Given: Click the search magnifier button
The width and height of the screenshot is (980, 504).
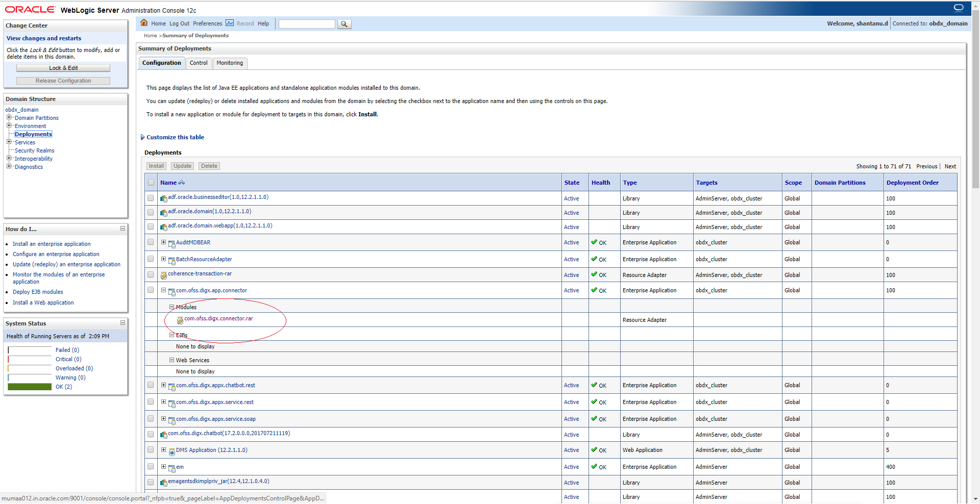Looking at the screenshot, I should coord(345,24).
